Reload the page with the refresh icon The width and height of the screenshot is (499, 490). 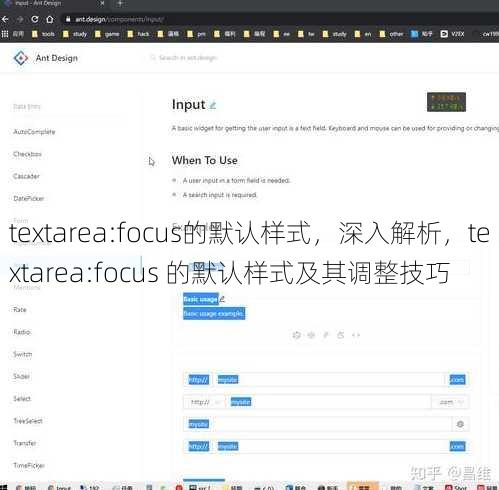35,19
